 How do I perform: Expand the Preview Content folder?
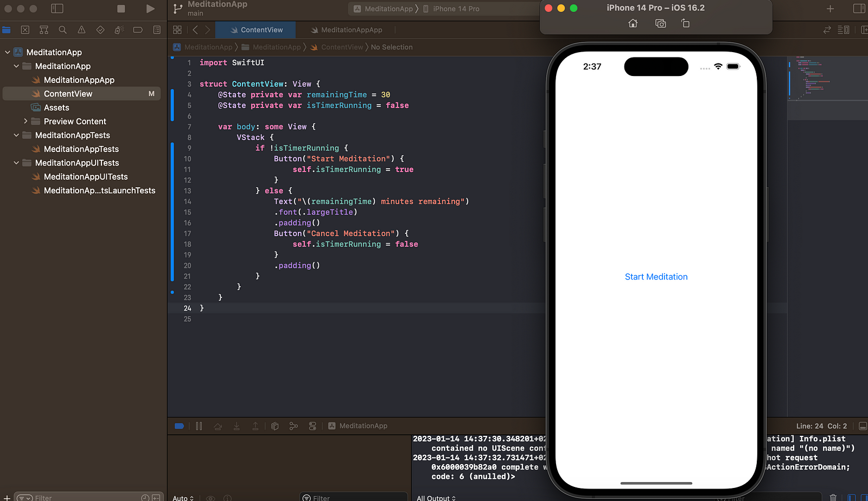(25, 121)
